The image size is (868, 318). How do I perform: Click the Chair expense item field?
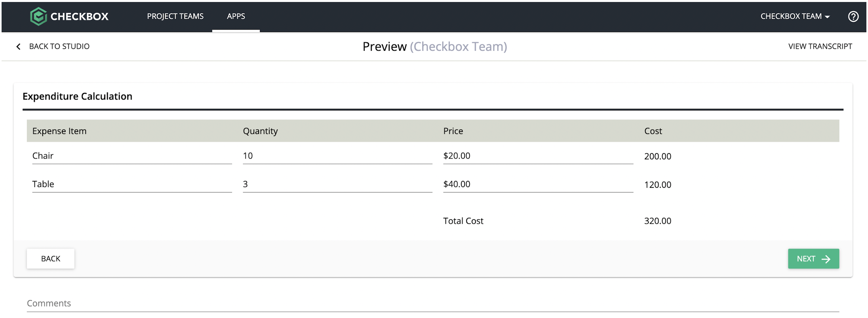click(131, 156)
